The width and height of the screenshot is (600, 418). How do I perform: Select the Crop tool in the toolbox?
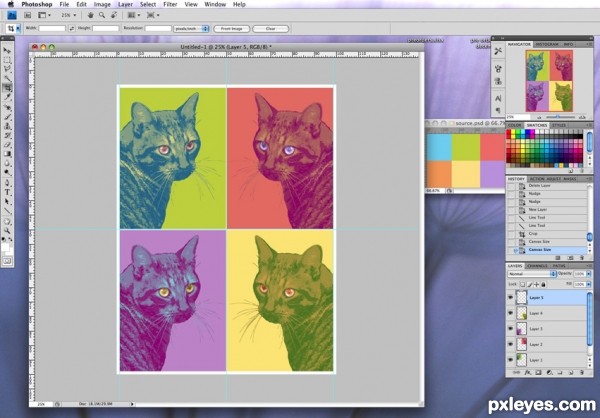[7, 88]
